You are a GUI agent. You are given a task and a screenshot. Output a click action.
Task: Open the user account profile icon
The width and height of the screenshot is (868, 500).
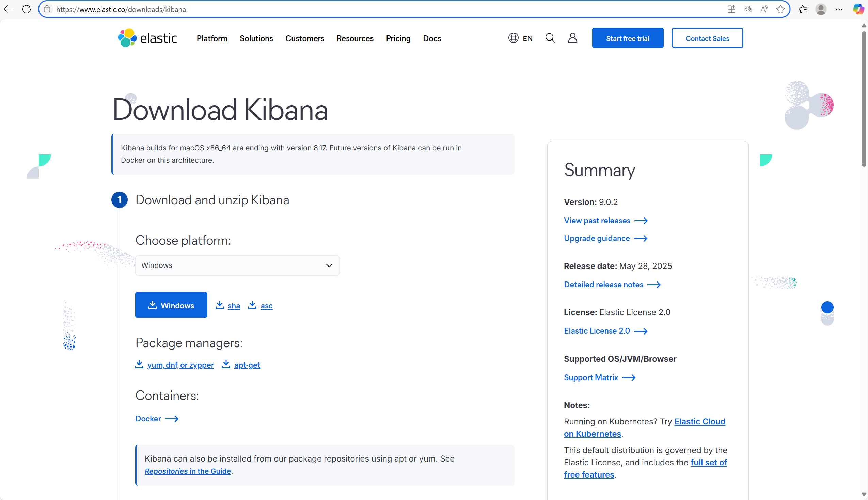click(572, 38)
